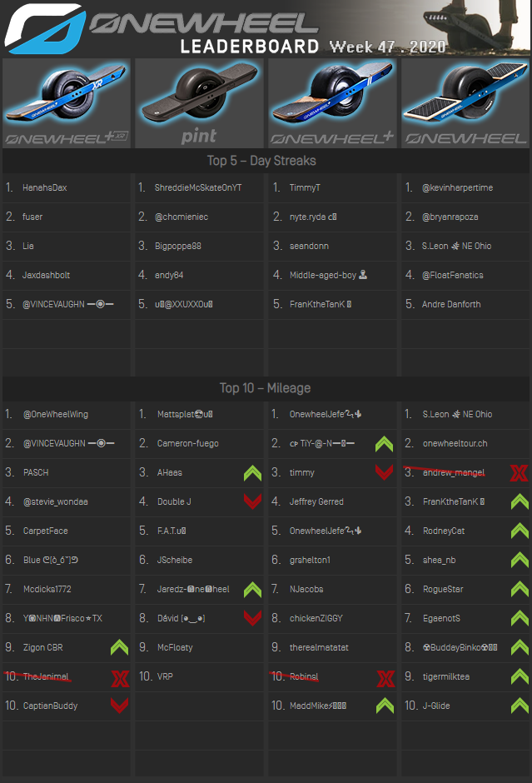Image resolution: width=532 pixels, height=783 pixels.
Task: Click the red down arrow in timmy's mileage row
Action: [x=384, y=473]
